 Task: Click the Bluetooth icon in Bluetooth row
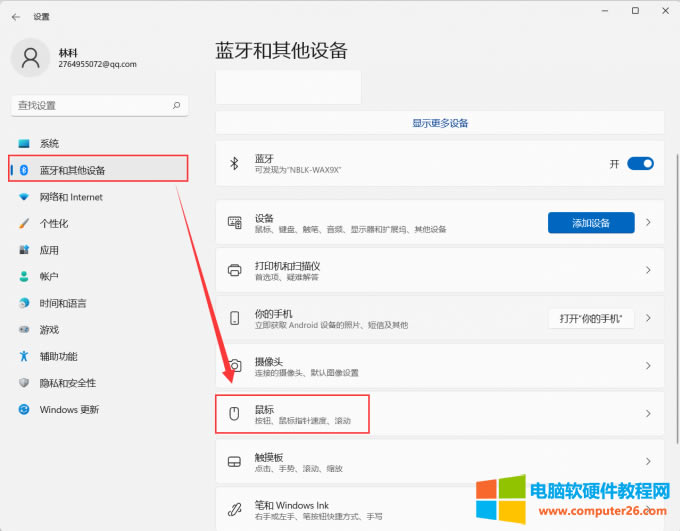(x=234, y=164)
